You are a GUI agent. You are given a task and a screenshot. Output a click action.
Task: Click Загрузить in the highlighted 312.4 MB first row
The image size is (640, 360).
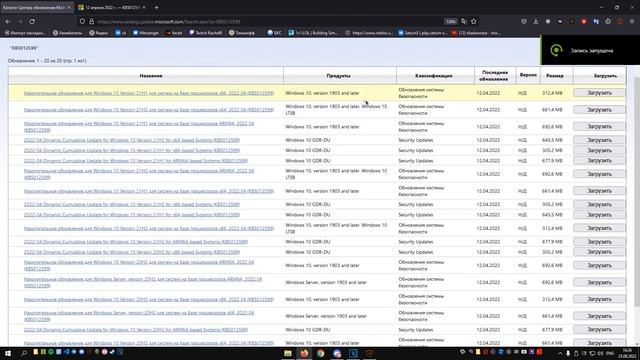[x=599, y=93]
